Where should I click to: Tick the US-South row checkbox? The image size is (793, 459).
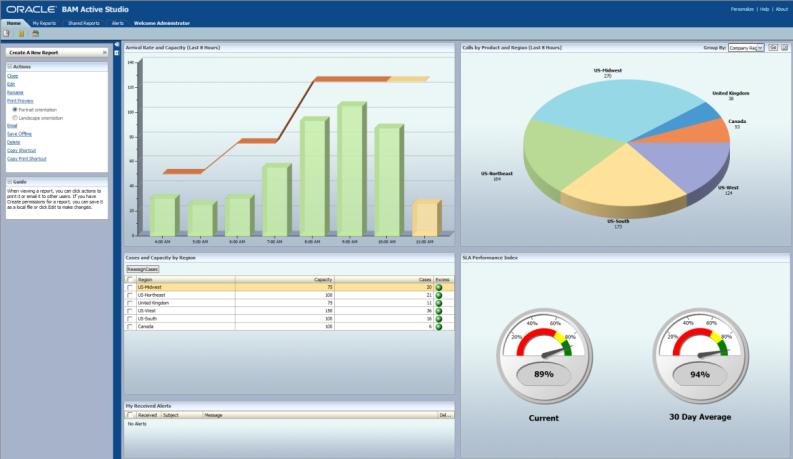click(x=130, y=319)
